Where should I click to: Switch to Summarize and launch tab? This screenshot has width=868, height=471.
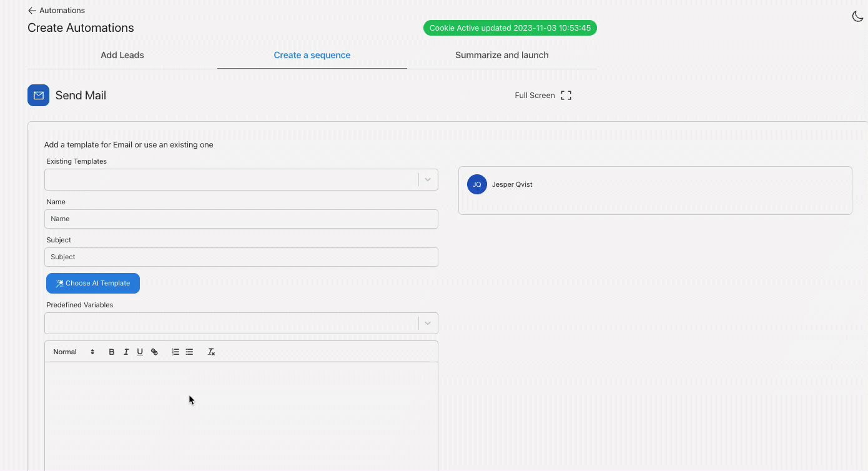pos(501,55)
